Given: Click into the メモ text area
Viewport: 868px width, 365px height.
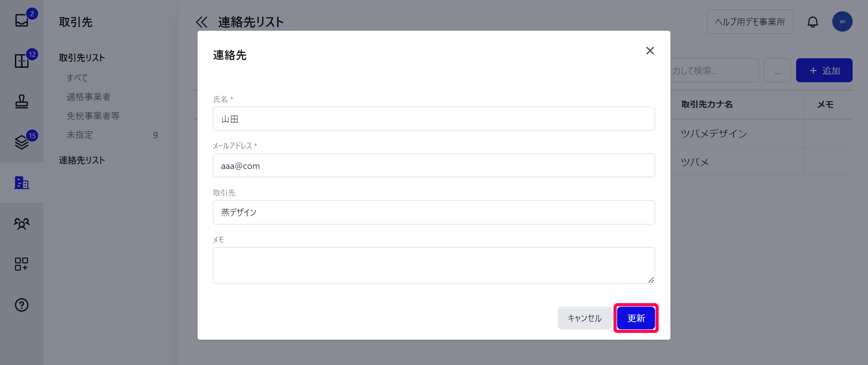Looking at the screenshot, I should pyautogui.click(x=434, y=265).
